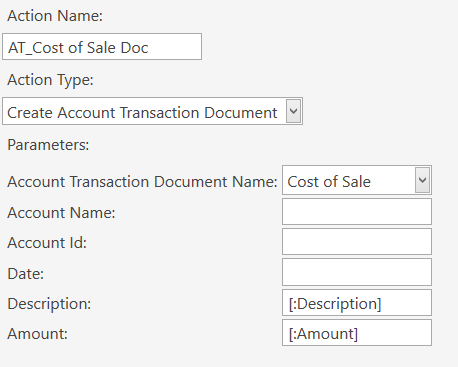Click the 'Action Name:' label
Image resolution: width=458 pixels, height=367 pixels.
[x=55, y=16]
